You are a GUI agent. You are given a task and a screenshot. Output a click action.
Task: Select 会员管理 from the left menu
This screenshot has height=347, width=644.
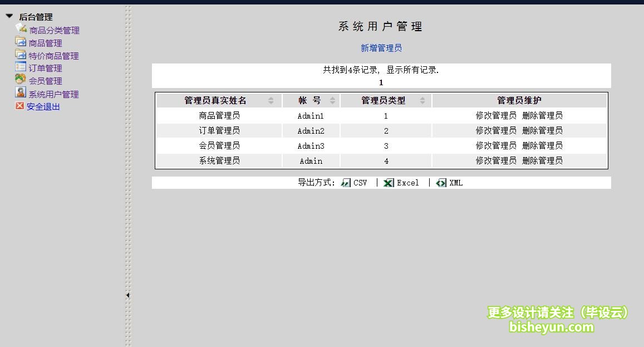pos(45,80)
